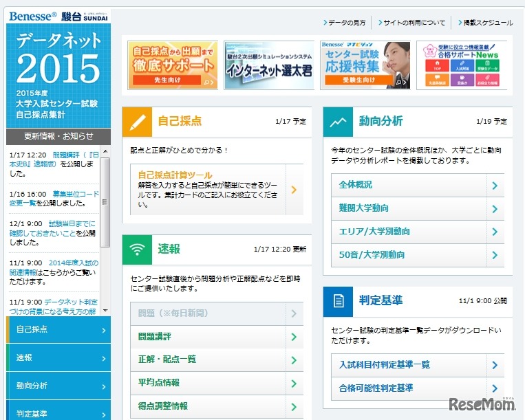The width and height of the screenshot is (525, 420).
Task: Click chevron on 得点調整情報 row
Action: coord(294,407)
